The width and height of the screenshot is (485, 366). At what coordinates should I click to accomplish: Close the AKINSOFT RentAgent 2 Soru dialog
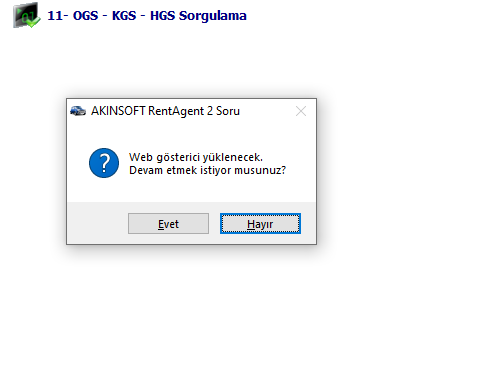tap(301, 111)
